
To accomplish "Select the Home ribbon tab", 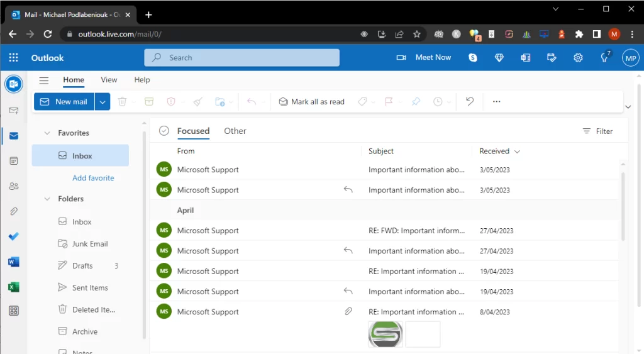I will (x=74, y=80).
